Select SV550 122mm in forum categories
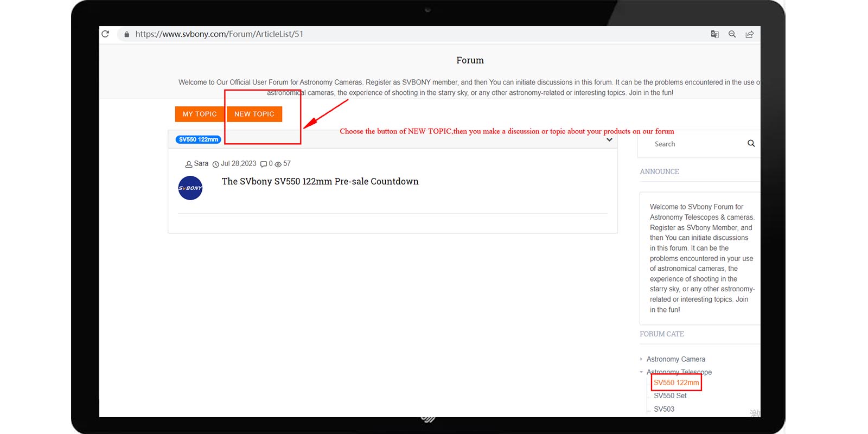The height and width of the screenshot is (434, 868). (676, 382)
